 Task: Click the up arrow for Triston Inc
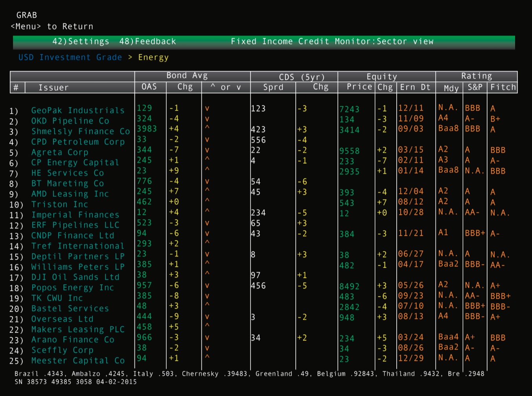207,201
